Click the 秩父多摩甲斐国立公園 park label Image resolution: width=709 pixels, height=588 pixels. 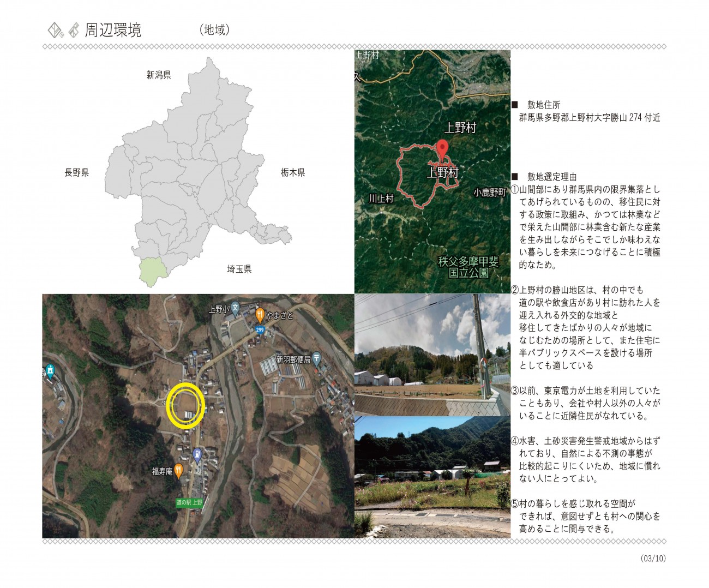coord(468,267)
